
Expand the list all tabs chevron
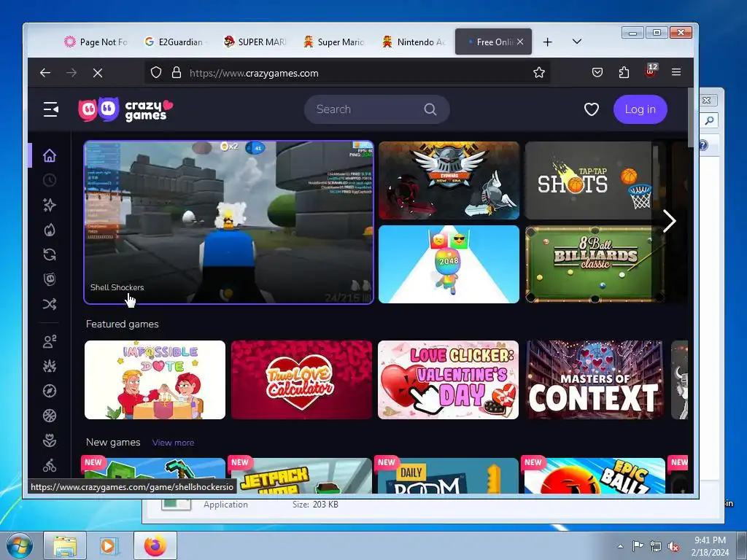576,42
